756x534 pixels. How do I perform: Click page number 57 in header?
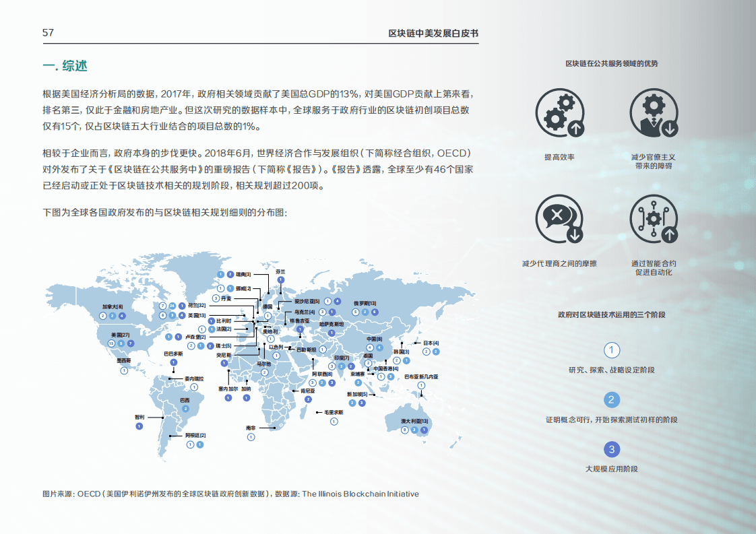[48, 33]
